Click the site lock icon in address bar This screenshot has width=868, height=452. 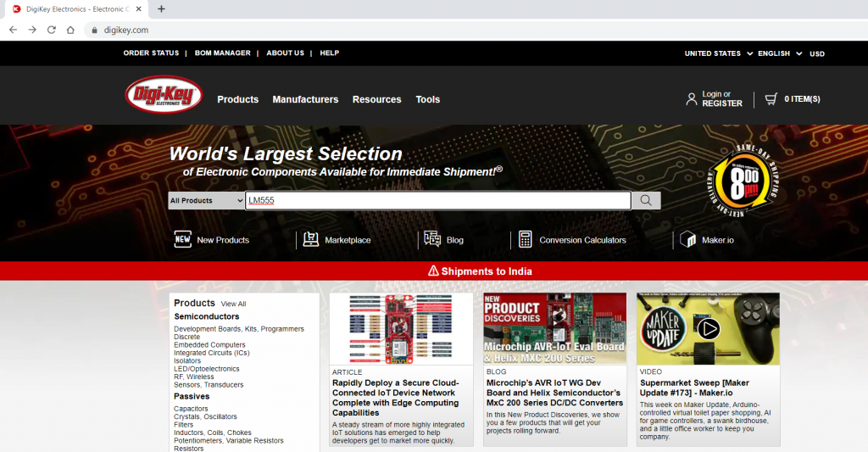point(94,30)
